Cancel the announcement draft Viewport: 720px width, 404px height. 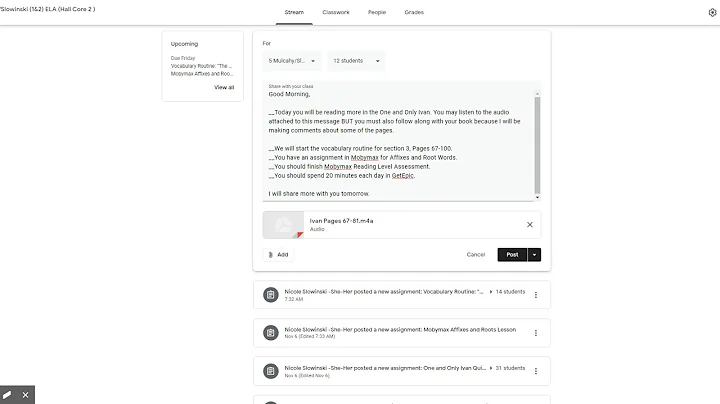pos(476,254)
